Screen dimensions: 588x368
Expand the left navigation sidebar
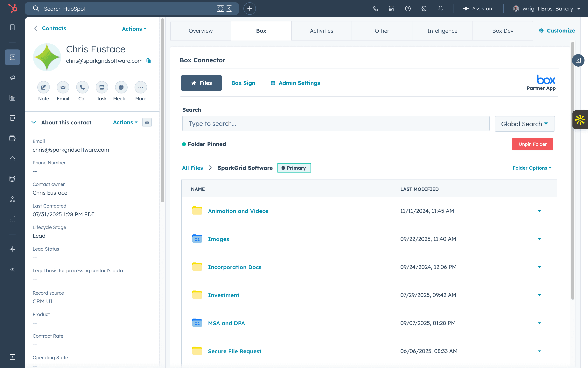pyautogui.click(x=12, y=357)
